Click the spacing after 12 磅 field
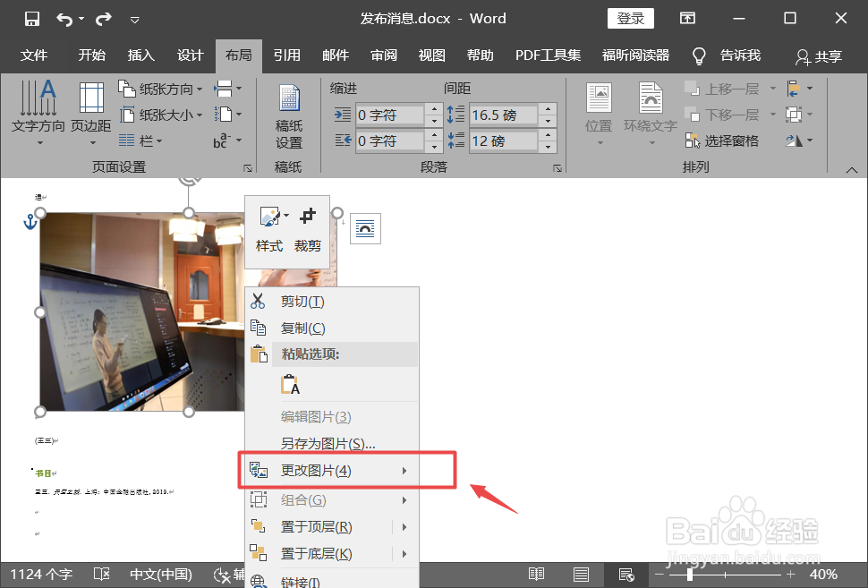This screenshot has width=868, height=588. [x=503, y=141]
